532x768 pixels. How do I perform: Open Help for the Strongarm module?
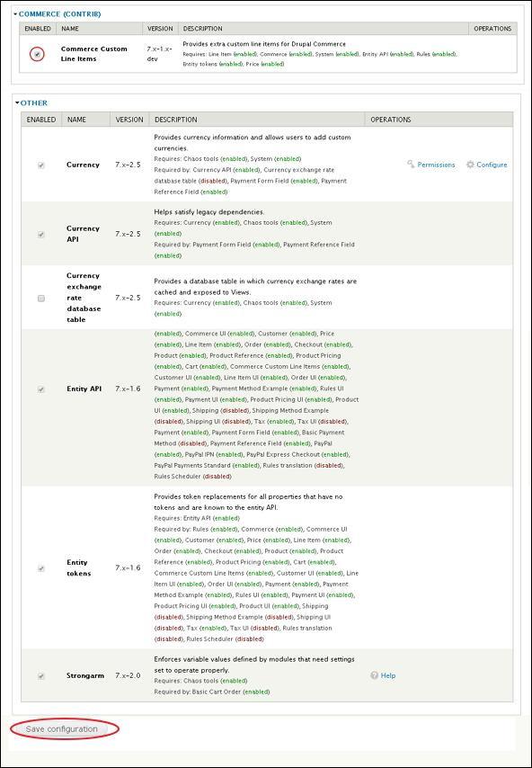[x=388, y=674]
